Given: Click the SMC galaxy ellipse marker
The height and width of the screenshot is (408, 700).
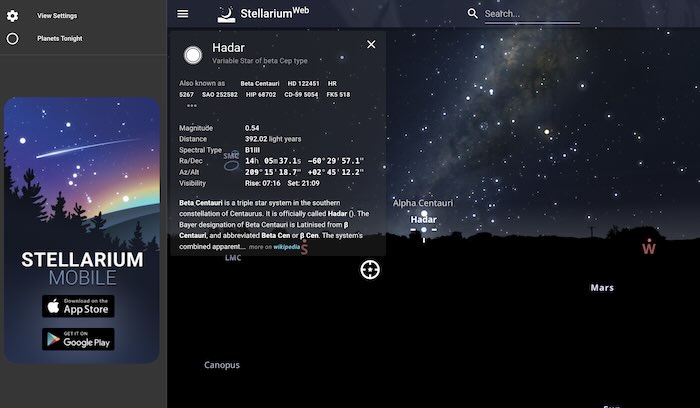Looking at the screenshot, I should 231,166.
